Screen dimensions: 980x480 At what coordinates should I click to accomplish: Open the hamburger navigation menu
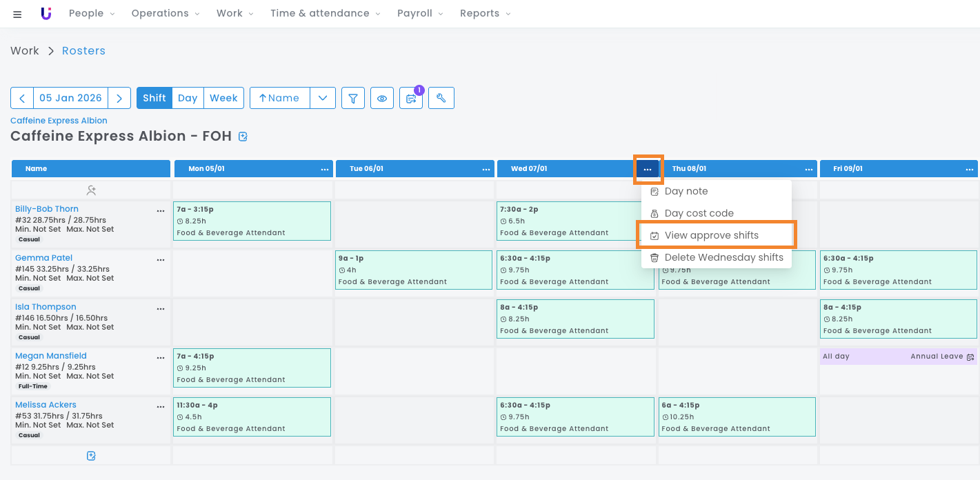(x=17, y=14)
